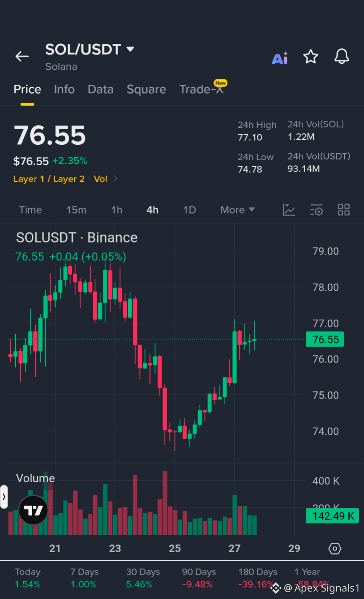Switch to the Data tab
The image size is (364, 599).
(100, 89)
